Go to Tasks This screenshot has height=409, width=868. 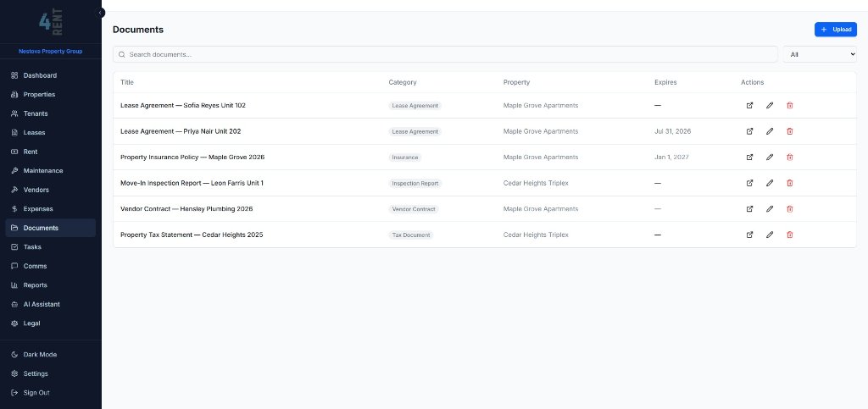point(50,247)
